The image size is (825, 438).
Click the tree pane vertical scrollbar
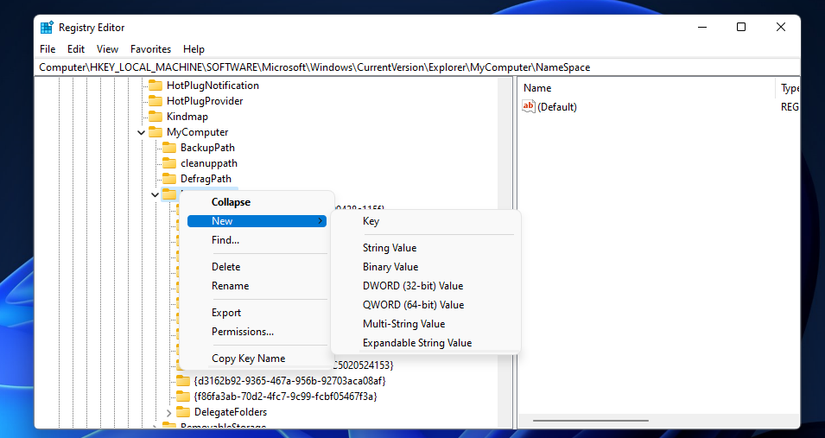click(505, 252)
